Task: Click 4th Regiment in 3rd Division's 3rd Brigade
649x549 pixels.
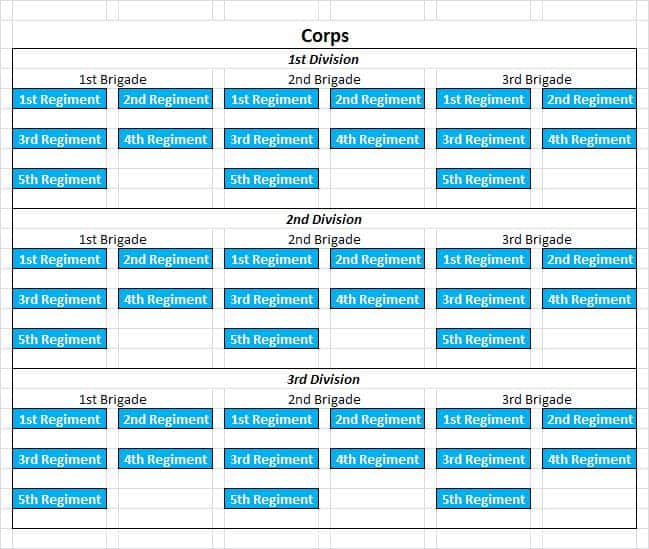Action: click(x=590, y=459)
